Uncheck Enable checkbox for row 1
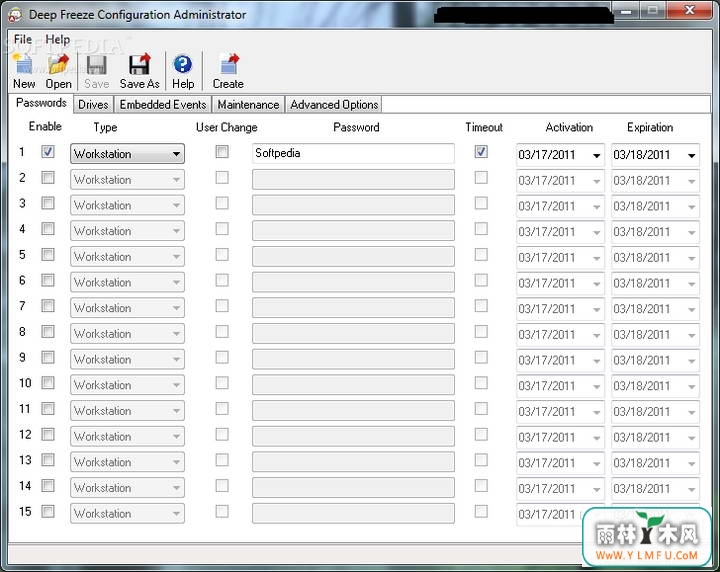Screen dimensions: 720x572 pos(48,151)
